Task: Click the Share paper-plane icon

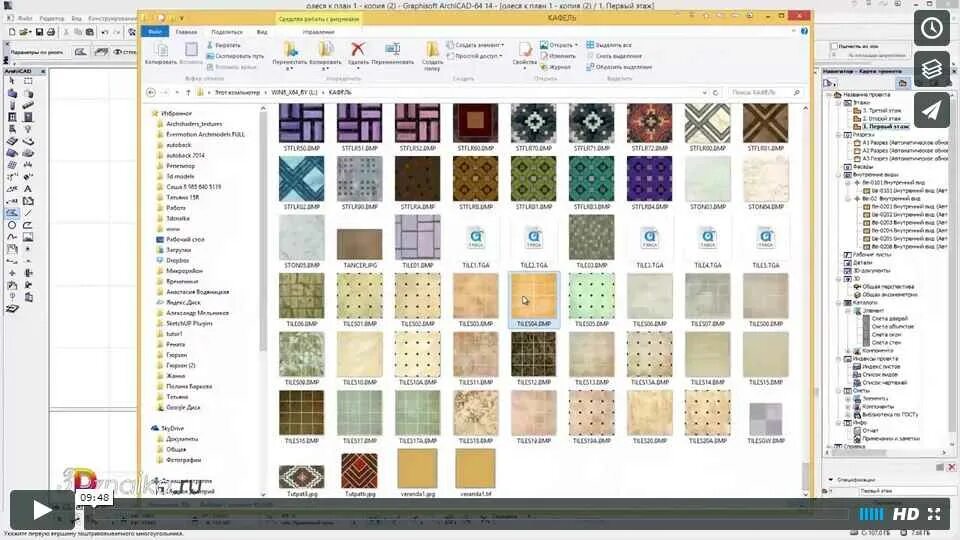Action: coord(932,110)
